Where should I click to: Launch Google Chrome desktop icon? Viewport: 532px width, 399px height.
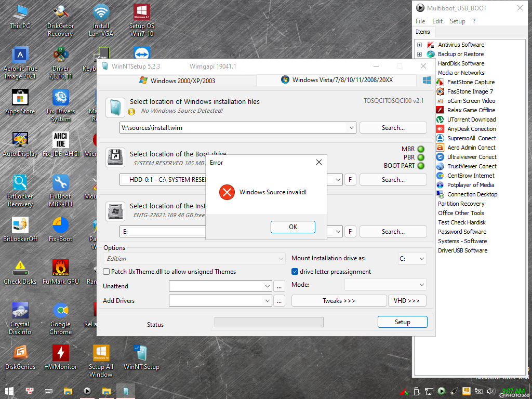click(x=60, y=319)
